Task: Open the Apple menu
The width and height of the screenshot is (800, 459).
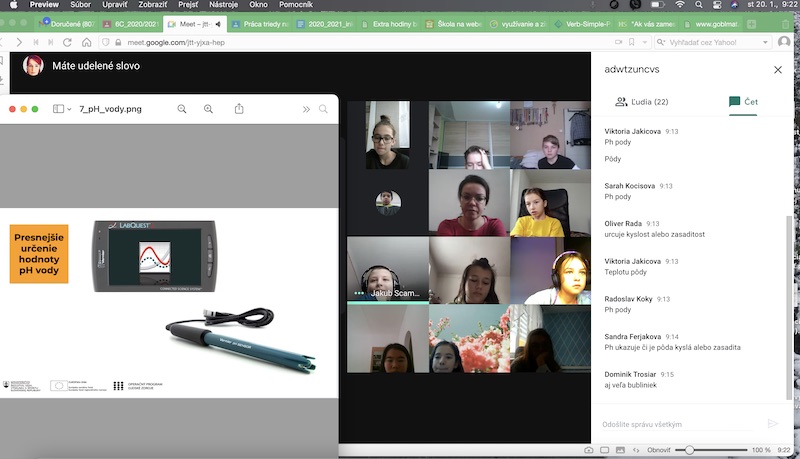Action: point(14,5)
